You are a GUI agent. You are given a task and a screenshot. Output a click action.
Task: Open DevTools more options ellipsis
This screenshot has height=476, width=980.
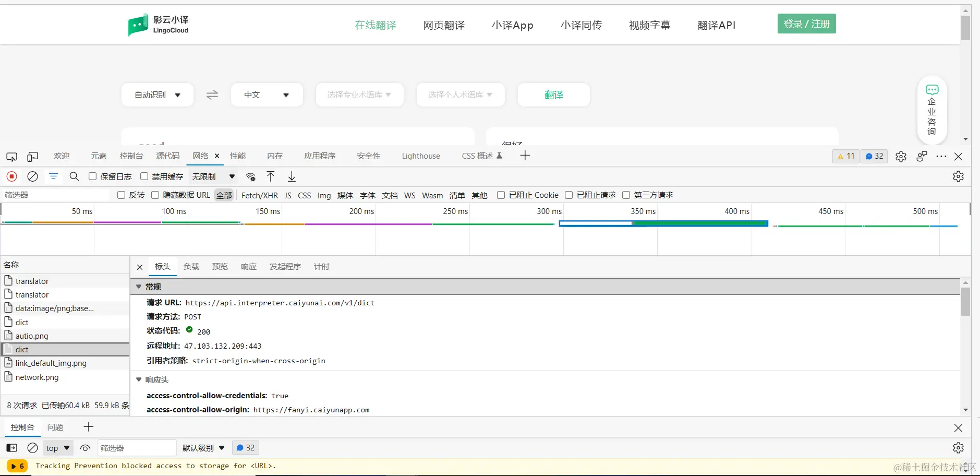point(941,156)
